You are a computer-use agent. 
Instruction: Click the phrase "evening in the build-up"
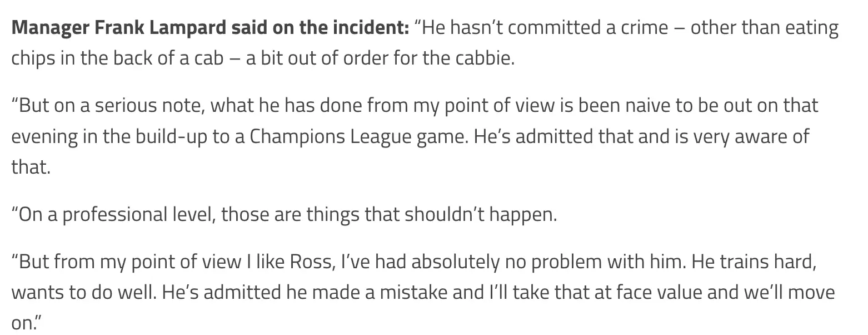[x=109, y=136]
